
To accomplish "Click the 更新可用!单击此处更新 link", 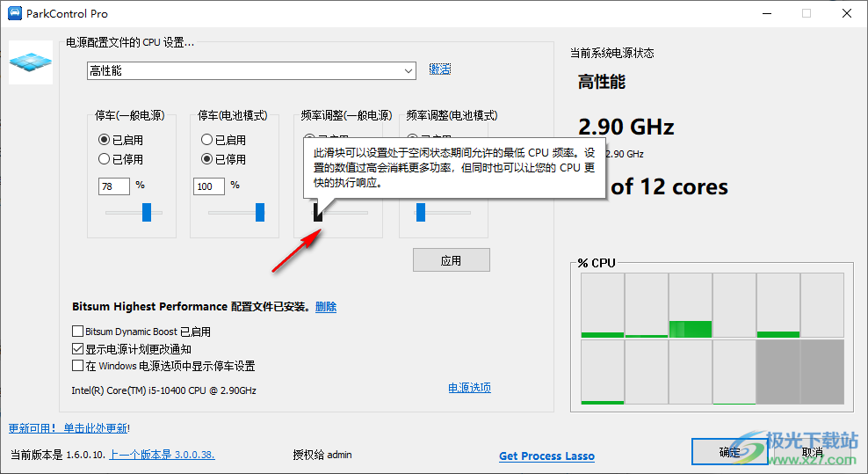I will 69,428.
